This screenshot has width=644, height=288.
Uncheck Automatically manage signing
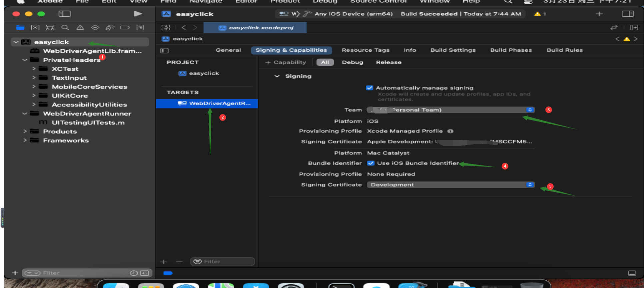click(x=369, y=88)
